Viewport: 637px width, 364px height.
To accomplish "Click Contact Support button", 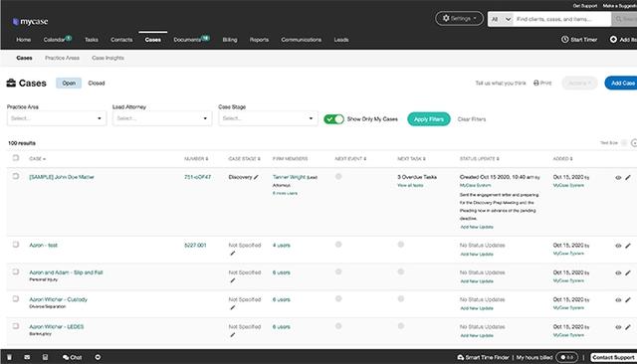I will 613,357.
